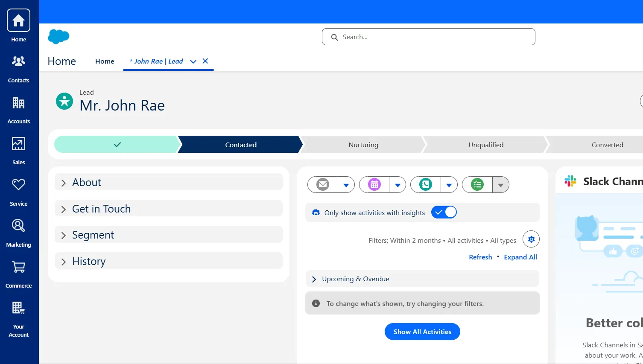643x364 pixels.
Task: Expand the History section
Action: 169,261
